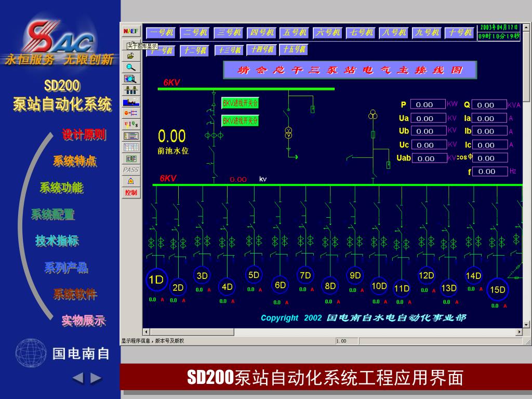This screenshot has width=532, height=399.
Task: Open 技术指标 sidebar link
Action: click(57, 241)
